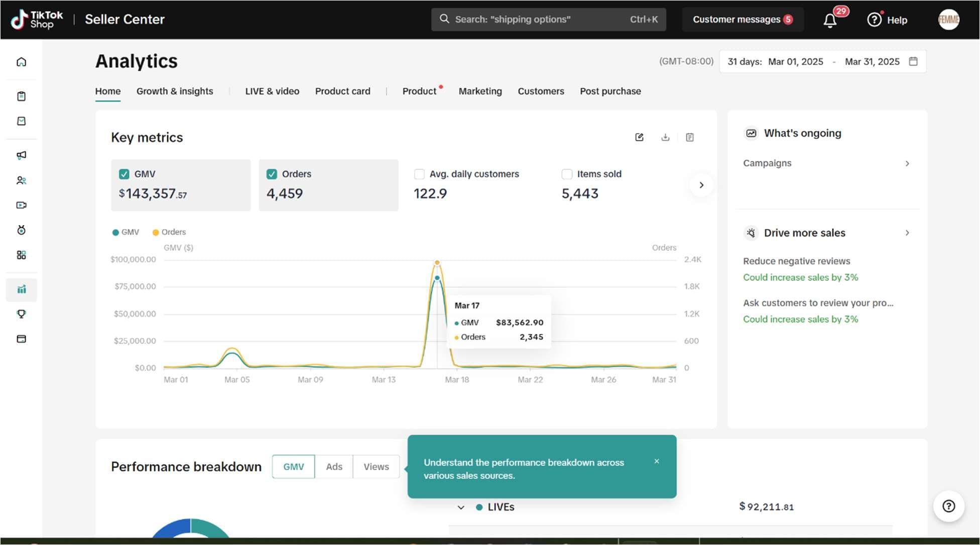Open the notifications bell icon
Viewport: 980px width, 545px height.
(830, 20)
